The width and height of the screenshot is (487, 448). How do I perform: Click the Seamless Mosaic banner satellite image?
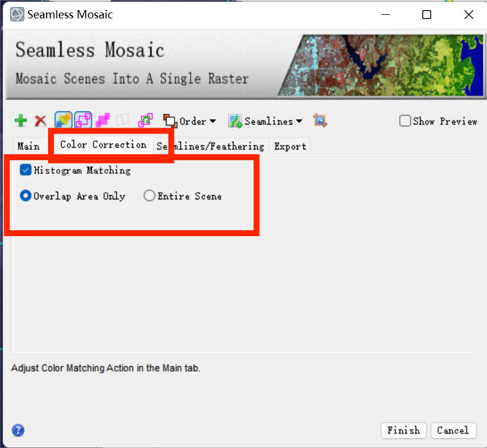pyautogui.click(x=381, y=65)
